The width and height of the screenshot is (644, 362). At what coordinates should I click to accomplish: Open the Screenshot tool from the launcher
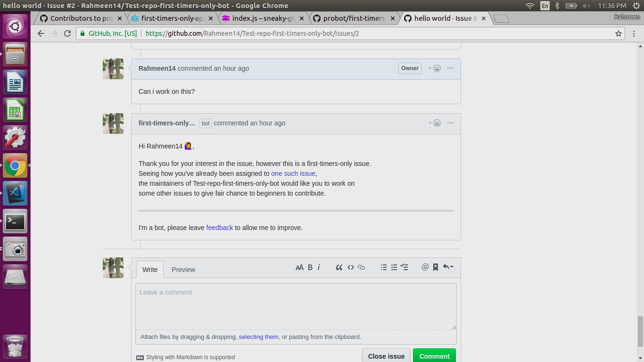pos(16,249)
